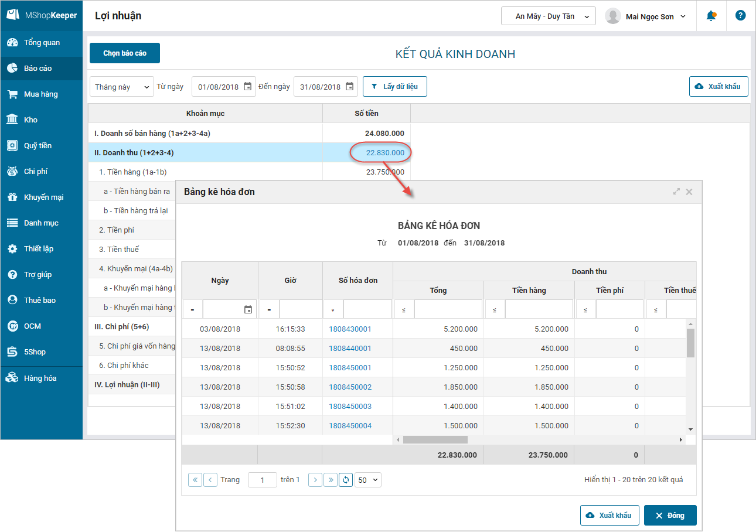Open invoice link 1808450002
The width and height of the screenshot is (756, 532).
[x=350, y=387]
